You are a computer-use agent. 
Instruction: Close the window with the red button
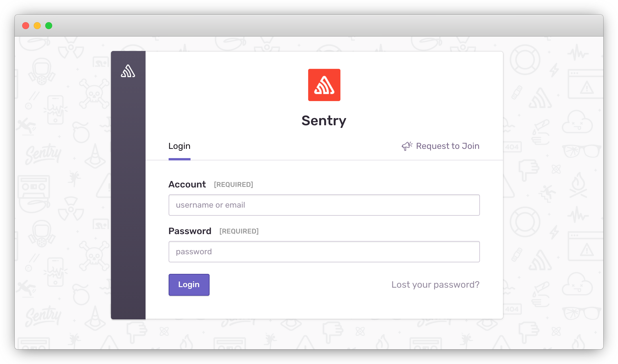pyautogui.click(x=26, y=26)
